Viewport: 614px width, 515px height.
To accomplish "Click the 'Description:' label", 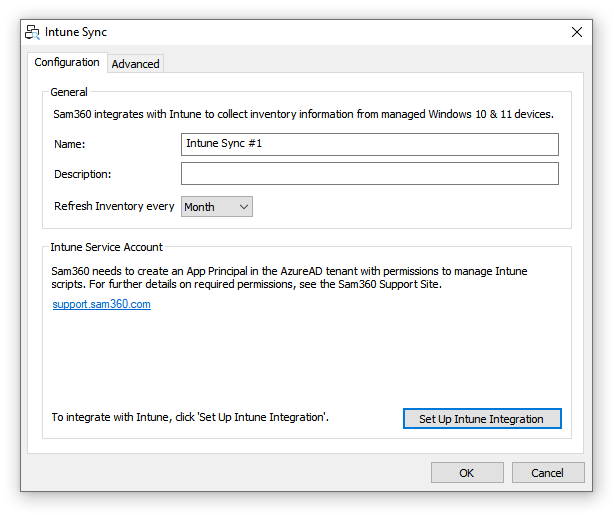I will 83,174.
